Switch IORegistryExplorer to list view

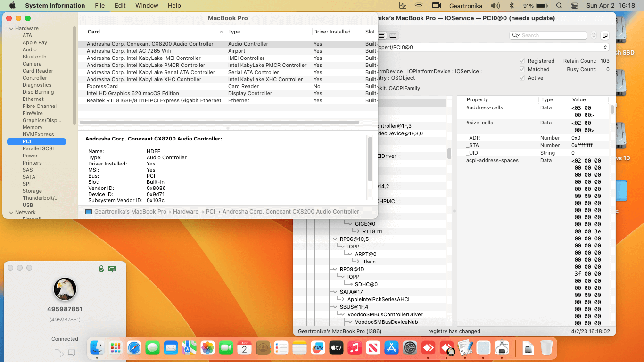click(x=382, y=35)
